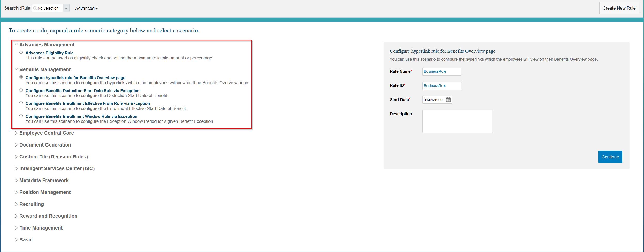Expand the Reward and Recognition category
644x252 pixels.
coord(17,216)
